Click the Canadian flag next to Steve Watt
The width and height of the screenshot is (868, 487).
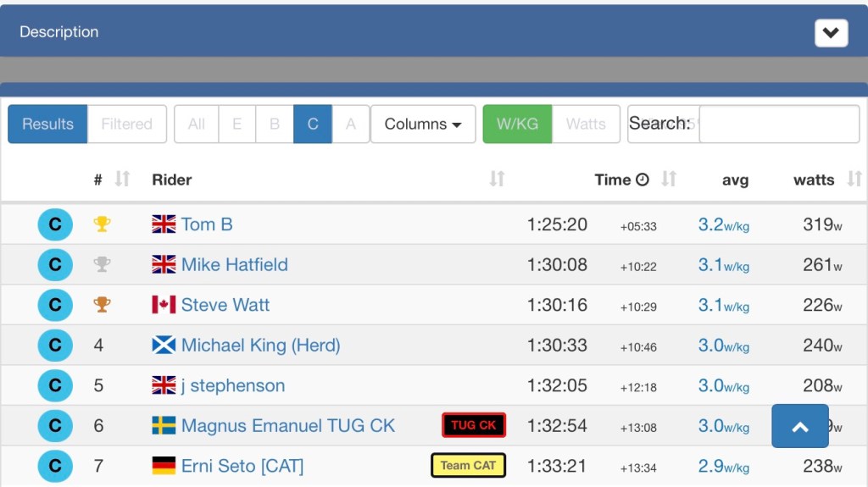click(164, 305)
